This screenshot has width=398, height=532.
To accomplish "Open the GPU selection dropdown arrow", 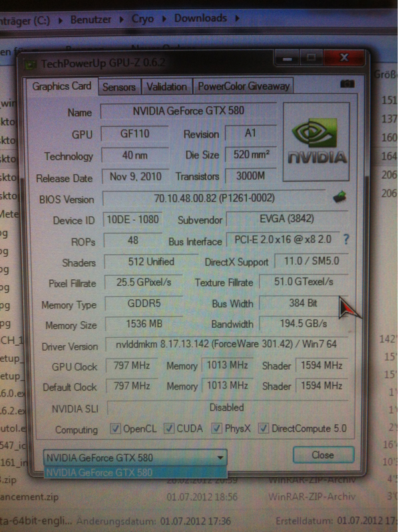I will [220, 458].
